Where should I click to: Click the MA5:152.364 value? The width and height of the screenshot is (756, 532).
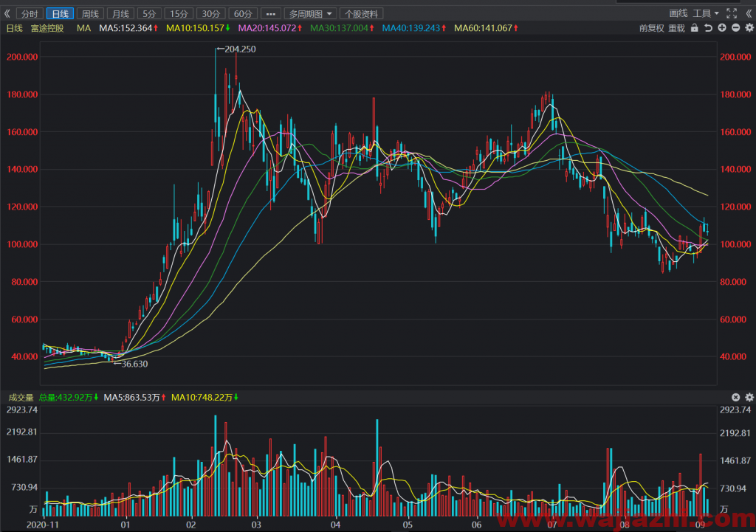(128, 28)
